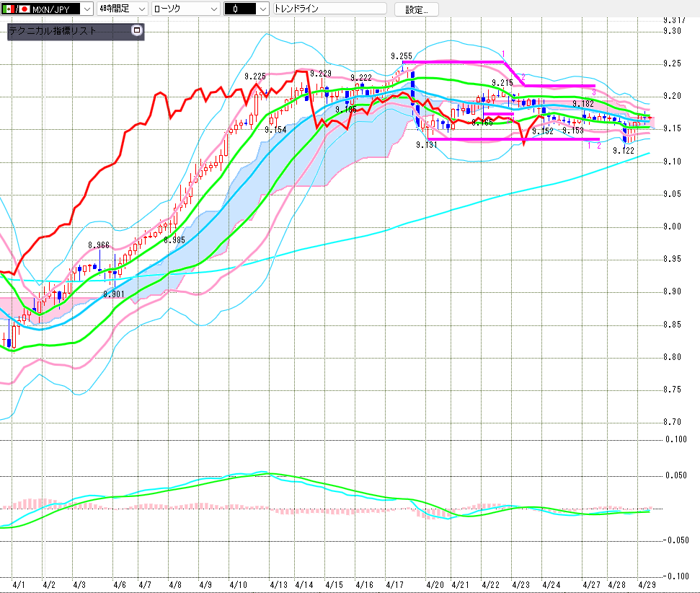Click the Mexico flag icon
Viewport: 700px width, 593px height.
click(x=7, y=9)
